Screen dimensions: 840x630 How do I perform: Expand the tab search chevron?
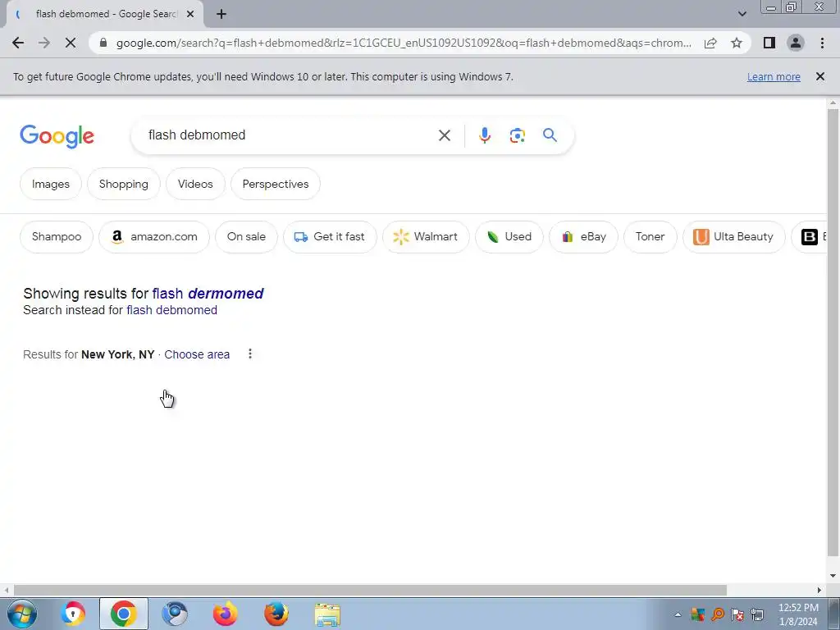coord(742,14)
